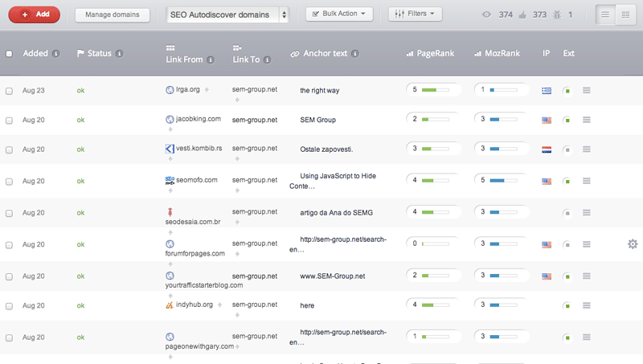
Task: Sort by the PageRank column header
Action: (435, 54)
